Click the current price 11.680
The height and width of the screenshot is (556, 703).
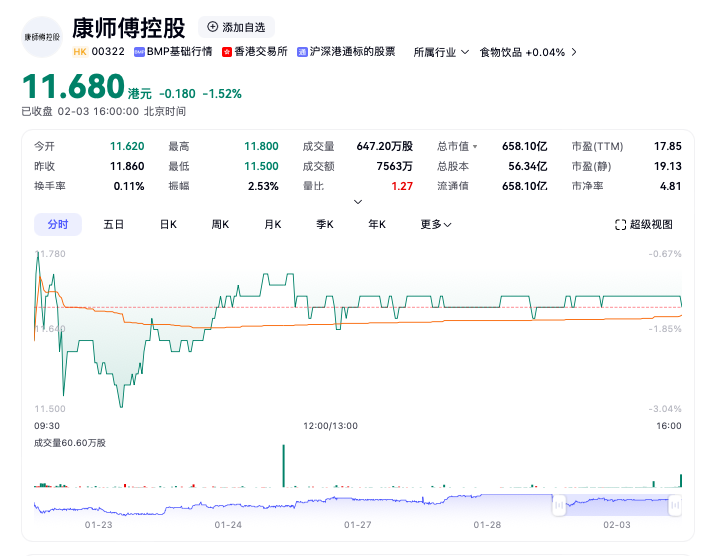pyautogui.click(x=74, y=86)
